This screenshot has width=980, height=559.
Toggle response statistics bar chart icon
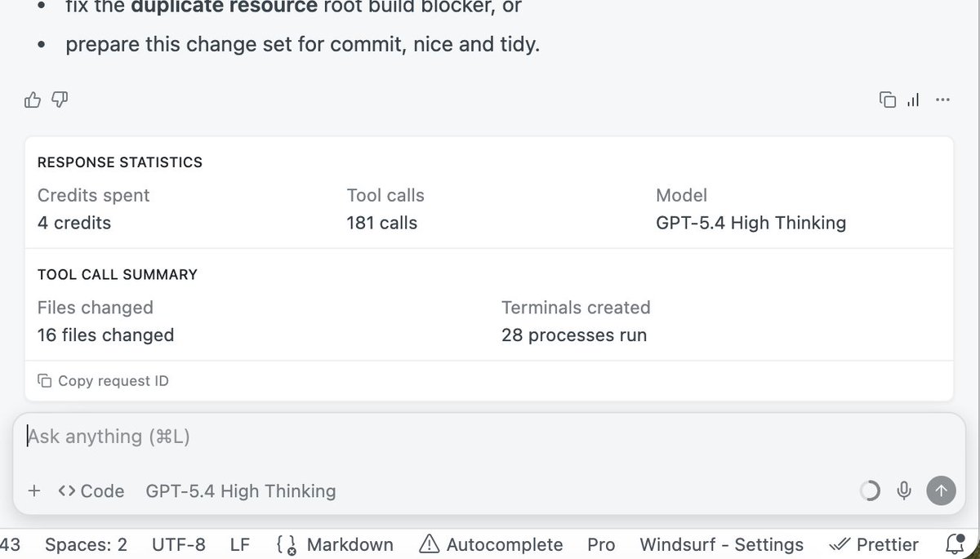coord(914,100)
